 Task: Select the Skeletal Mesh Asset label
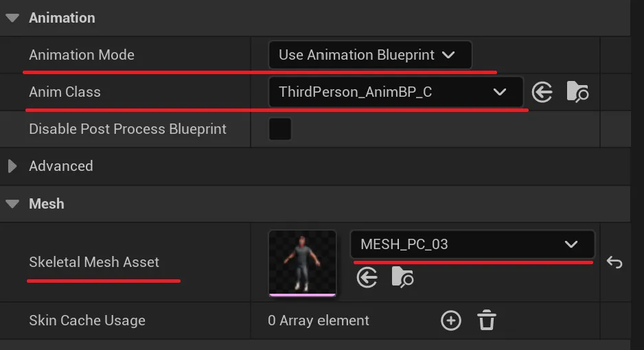(94, 262)
